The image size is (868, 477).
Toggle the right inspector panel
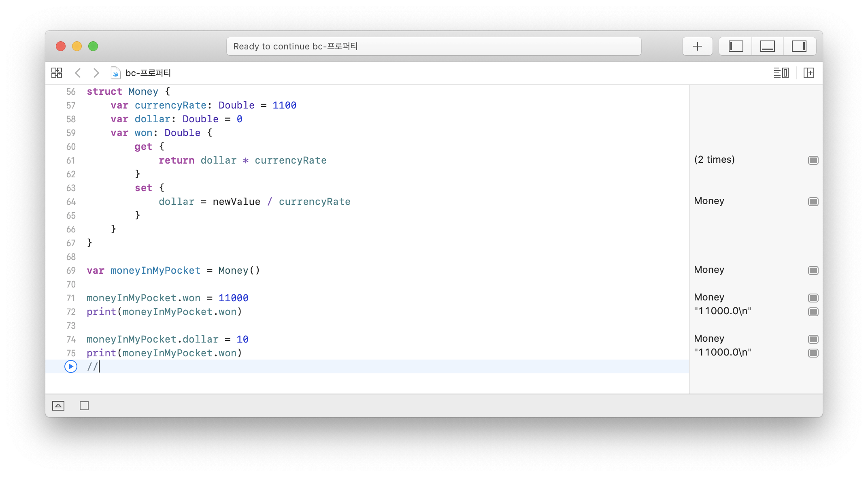click(x=799, y=46)
